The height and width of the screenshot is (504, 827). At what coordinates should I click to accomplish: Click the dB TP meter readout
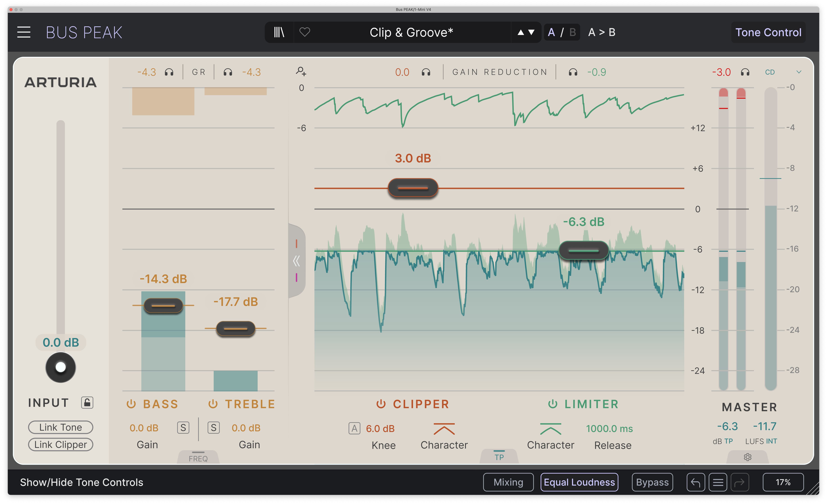tap(727, 426)
